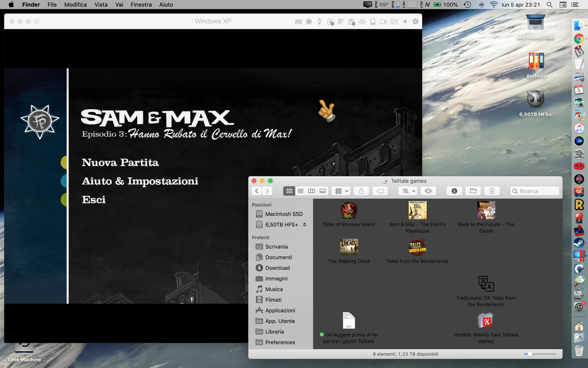Viewport: 588px width, 368px height.
Task: Eject the 6,50TB HFS+ volume
Action: 305,224
